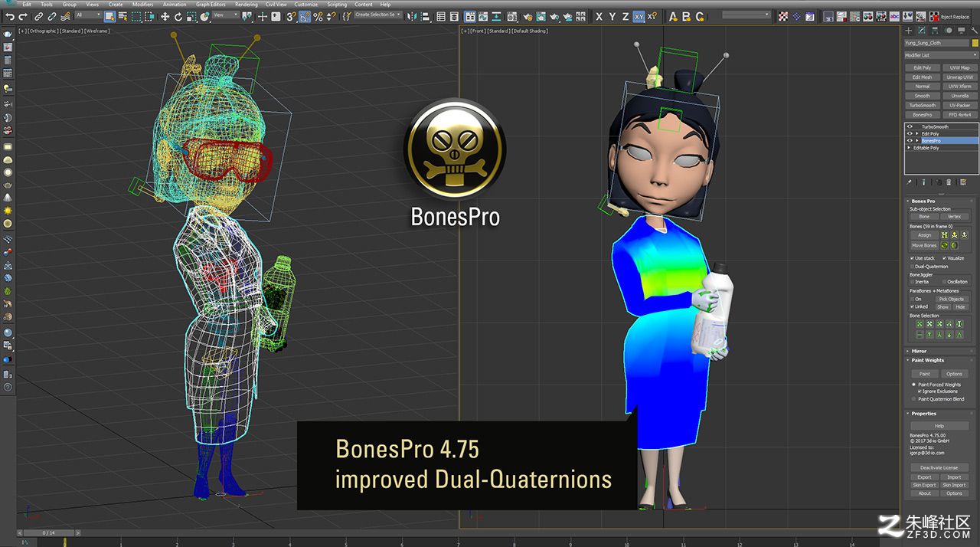Click the abc toolbar icon
This screenshot has height=547, width=980.
tap(894, 16)
